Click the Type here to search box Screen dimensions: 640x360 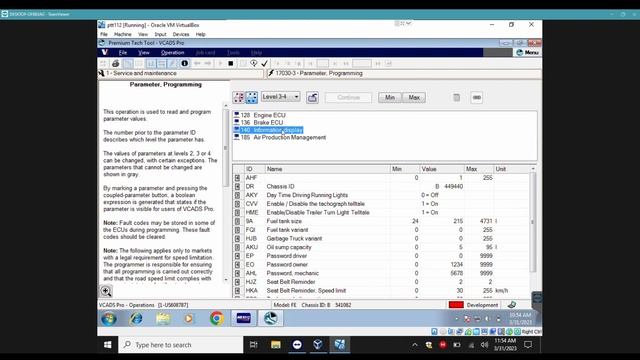(181, 345)
